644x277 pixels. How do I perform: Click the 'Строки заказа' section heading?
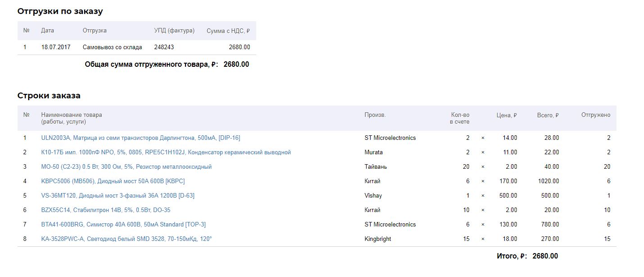pos(49,96)
